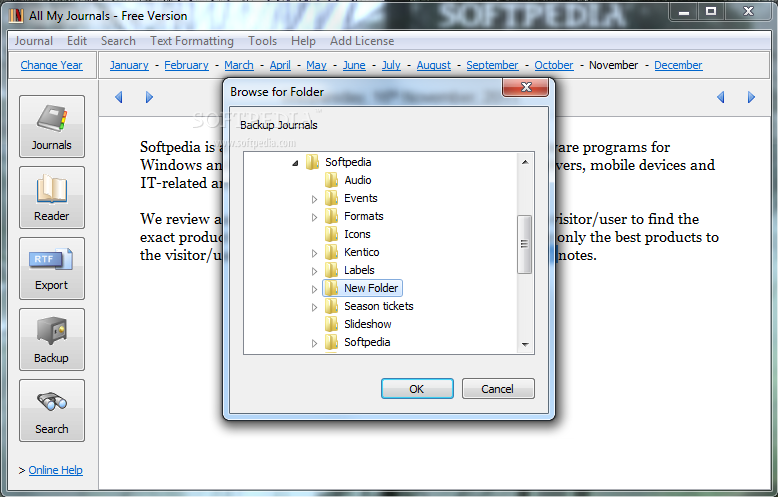This screenshot has height=497, width=778.
Task: Click the folder tree scroll up arrow
Action: 525,162
